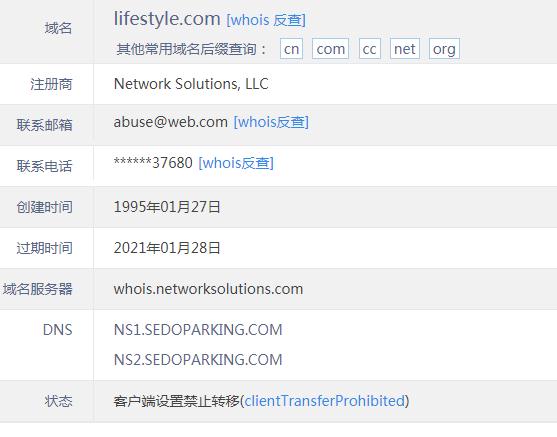Click the abuse@web.com email address

171,122
